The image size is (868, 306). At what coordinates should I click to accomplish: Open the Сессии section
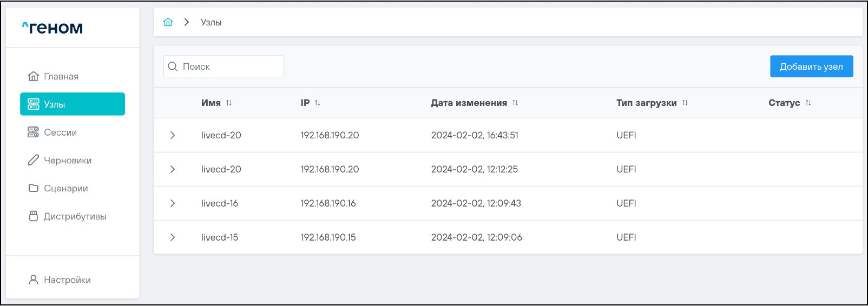tap(60, 132)
